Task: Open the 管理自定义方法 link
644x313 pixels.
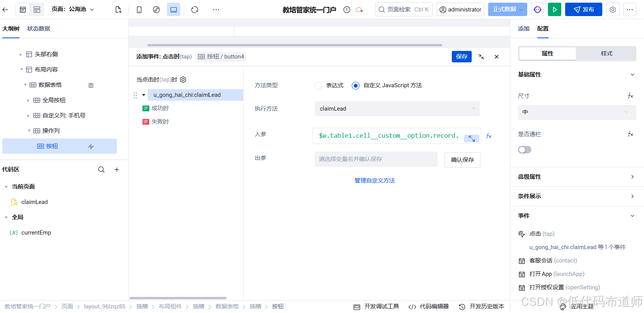Action: coord(374,181)
